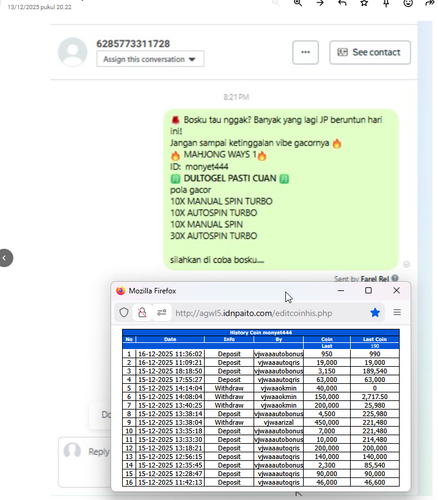Click the curved reply arrow in the top toolbar
438x500 pixels.
[x=342, y=3]
